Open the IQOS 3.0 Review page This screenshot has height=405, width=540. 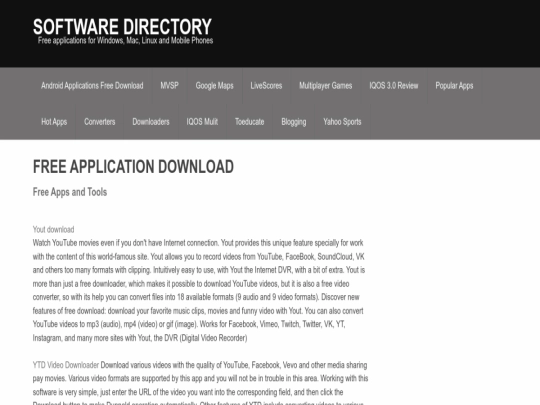coord(394,85)
